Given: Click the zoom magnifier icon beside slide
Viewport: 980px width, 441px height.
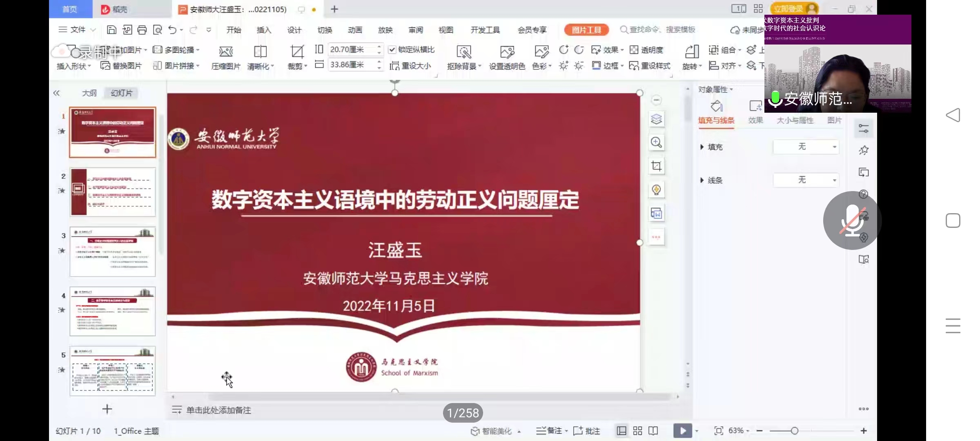Looking at the screenshot, I should pos(656,143).
